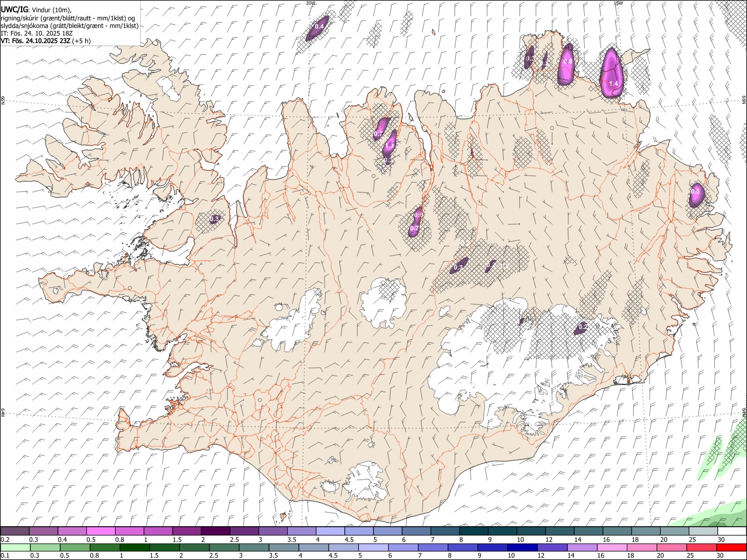Screen dimensions: 747x560
Task: Pick the 0.1 pale green swatch, lower legend row
Action: (x=15, y=547)
